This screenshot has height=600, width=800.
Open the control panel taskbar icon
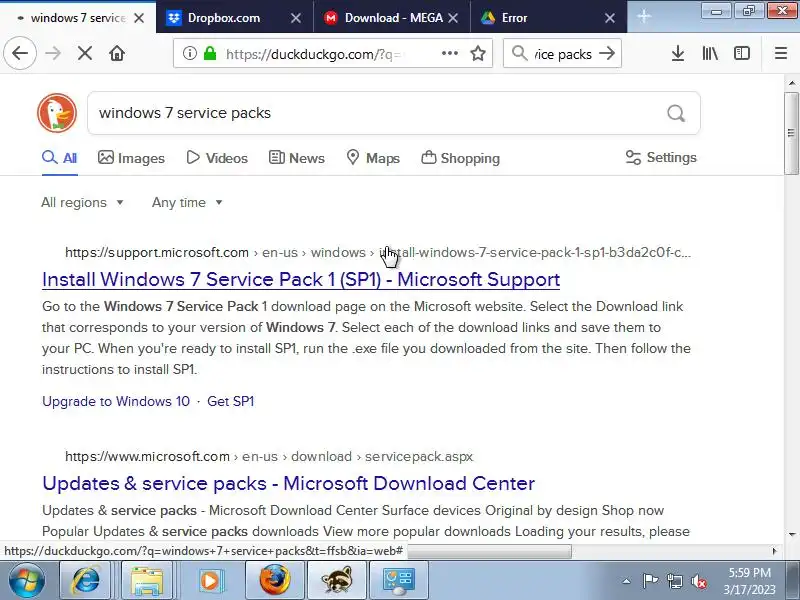pyautogui.click(x=398, y=581)
